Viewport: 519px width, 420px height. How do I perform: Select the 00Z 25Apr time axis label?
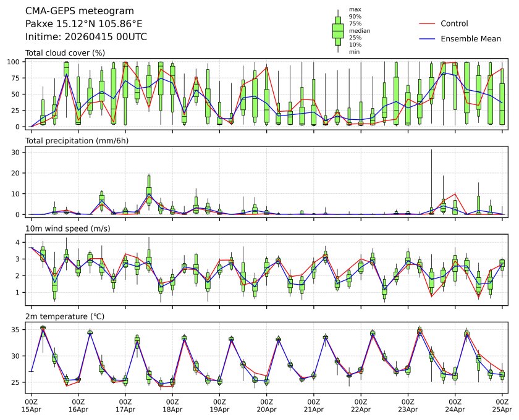(x=502, y=405)
